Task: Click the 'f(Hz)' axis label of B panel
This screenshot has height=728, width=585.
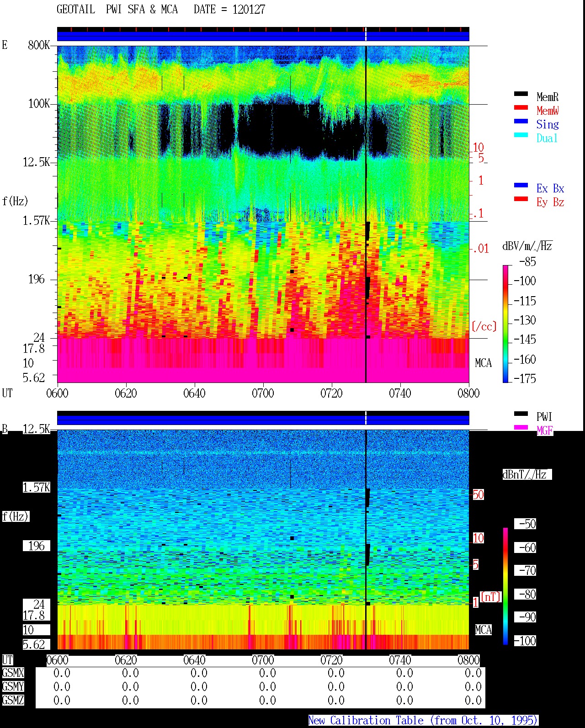Action: click(15, 516)
